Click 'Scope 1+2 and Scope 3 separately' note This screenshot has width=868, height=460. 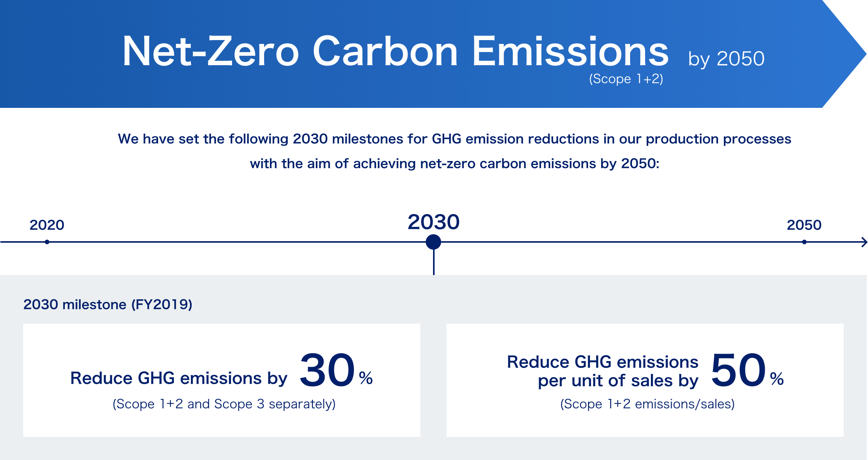224,404
